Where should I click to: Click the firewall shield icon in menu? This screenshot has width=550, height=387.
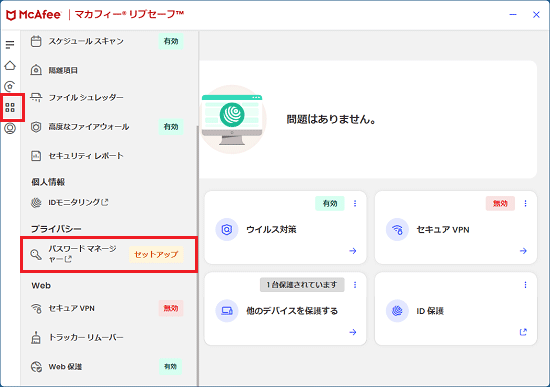click(x=36, y=127)
